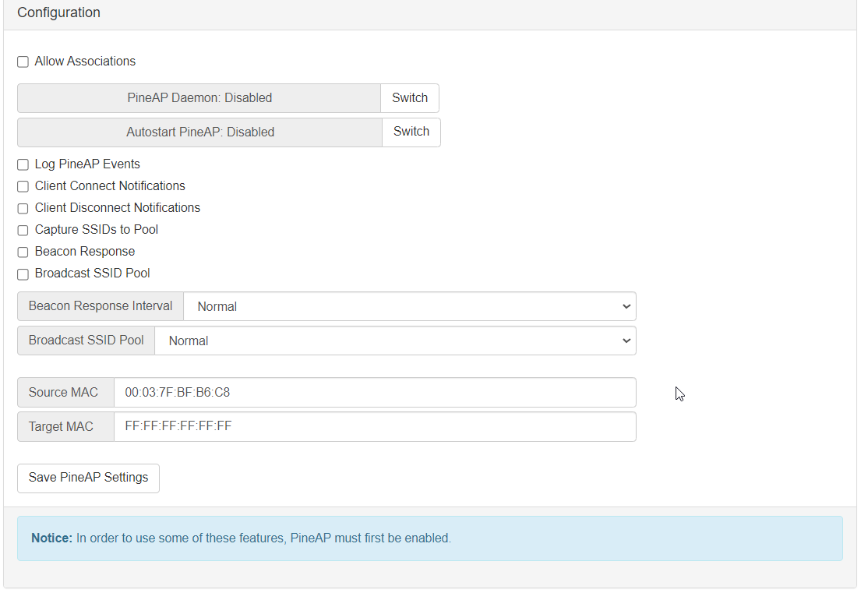Enable the Allow Associations checkbox
The height and width of the screenshot is (593, 868).
pos(23,62)
